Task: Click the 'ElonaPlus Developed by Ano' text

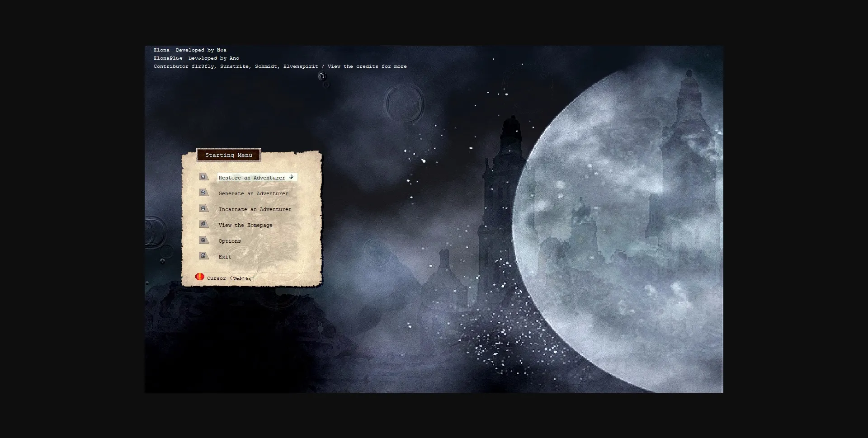Action: click(x=196, y=58)
